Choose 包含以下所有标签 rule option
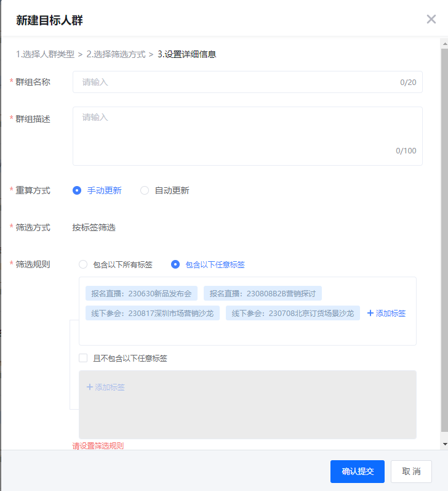The width and height of the screenshot is (448, 491). click(x=83, y=264)
